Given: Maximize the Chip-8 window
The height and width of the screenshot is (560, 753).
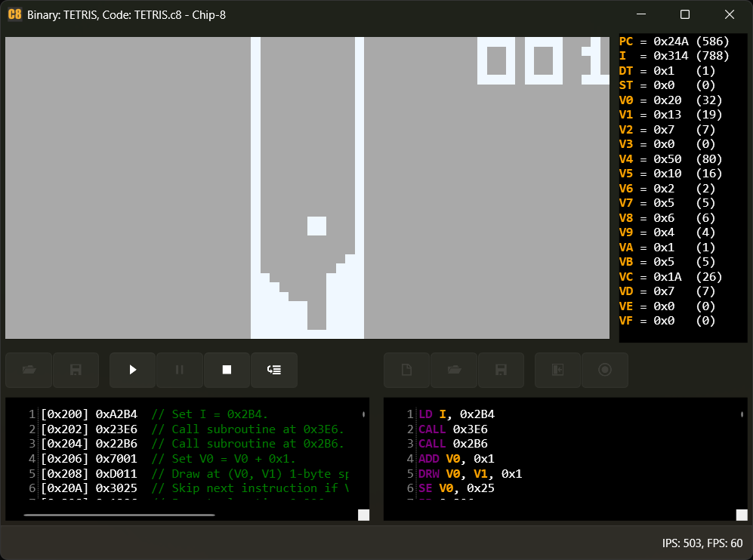Looking at the screenshot, I should coord(685,14).
